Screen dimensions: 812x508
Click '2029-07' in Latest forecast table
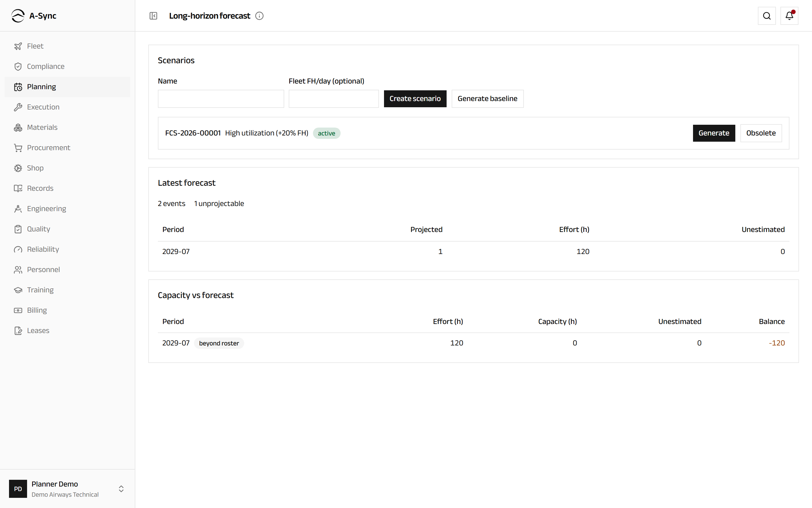(176, 252)
